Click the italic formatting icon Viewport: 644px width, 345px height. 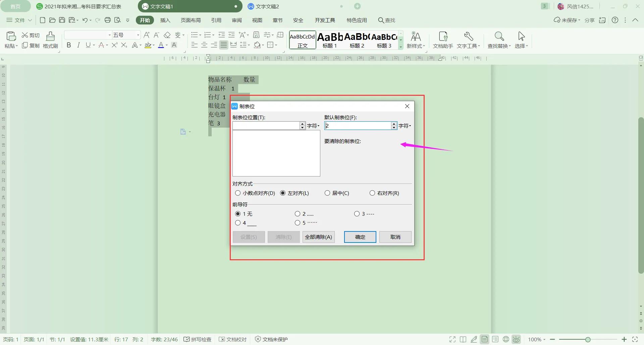tap(78, 45)
